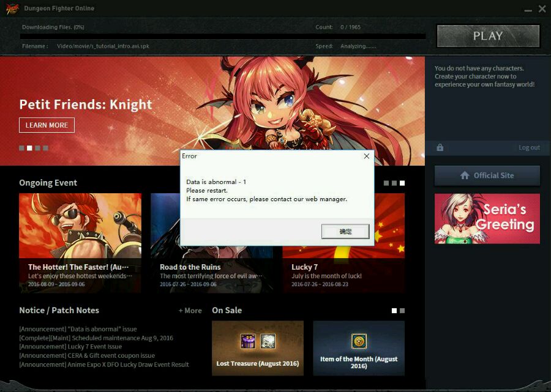This screenshot has height=392, width=551.
Task: Select the second Ongoing Event page dot
Action: 394,183
